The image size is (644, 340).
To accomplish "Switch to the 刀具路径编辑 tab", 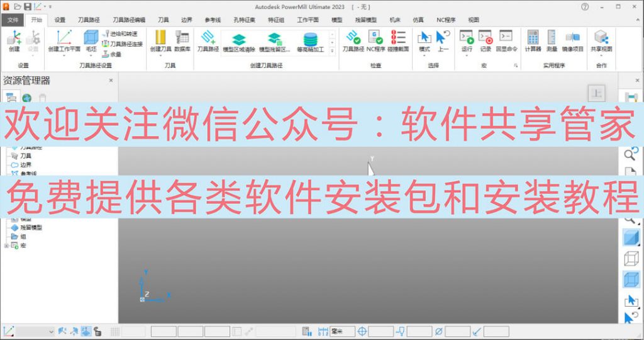I will [129, 20].
